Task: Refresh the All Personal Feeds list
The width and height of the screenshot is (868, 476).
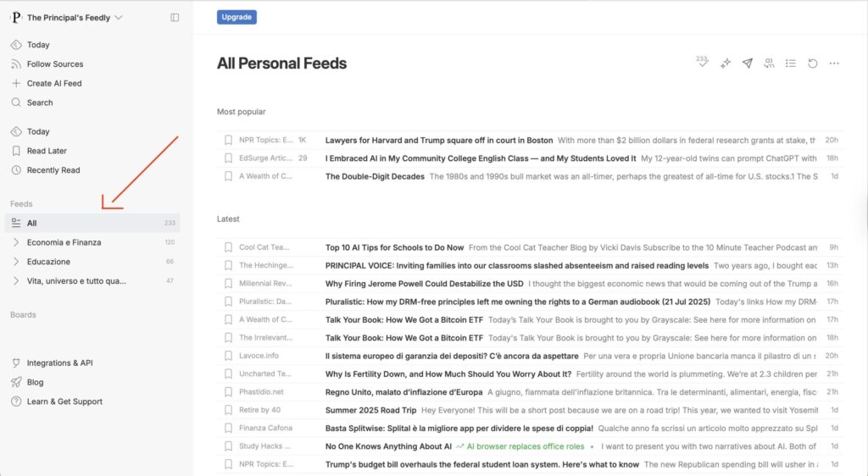Action: (812, 64)
